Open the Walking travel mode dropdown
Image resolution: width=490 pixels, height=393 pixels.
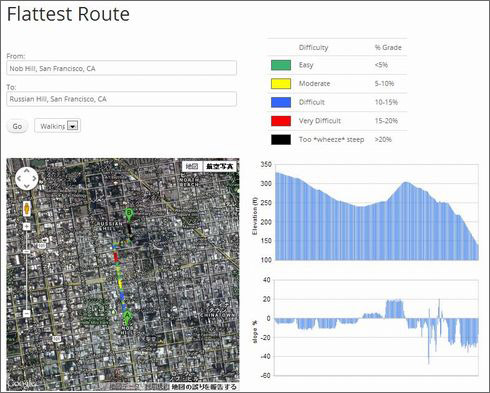coord(57,126)
